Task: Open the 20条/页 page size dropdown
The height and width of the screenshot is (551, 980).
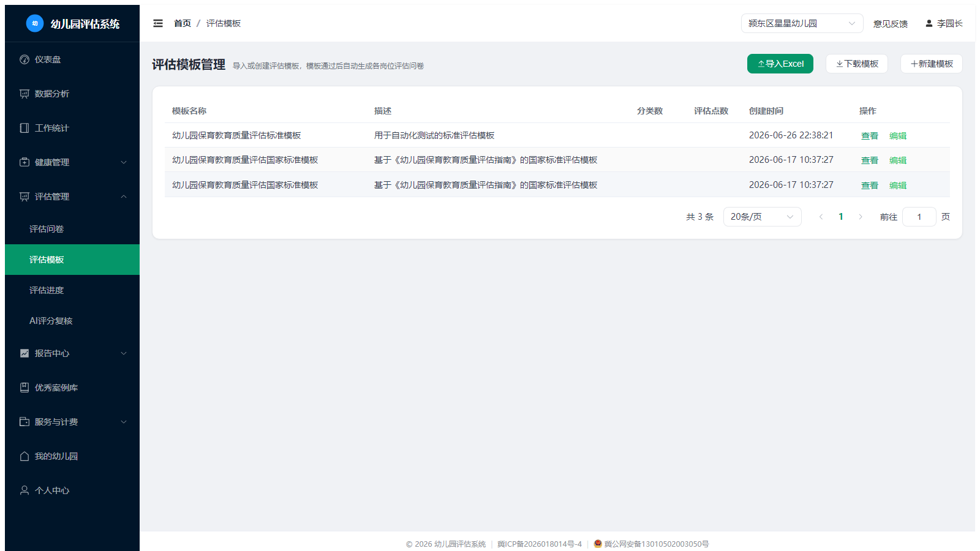Action: pyautogui.click(x=763, y=217)
